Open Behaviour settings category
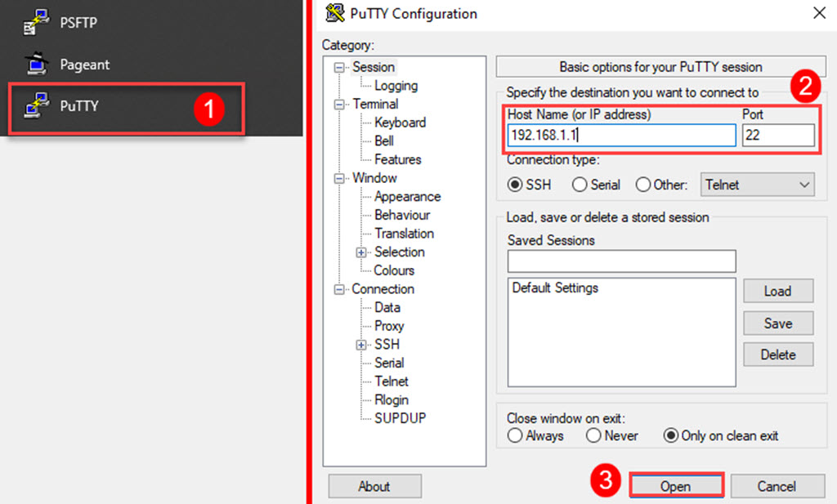 point(402,215)
